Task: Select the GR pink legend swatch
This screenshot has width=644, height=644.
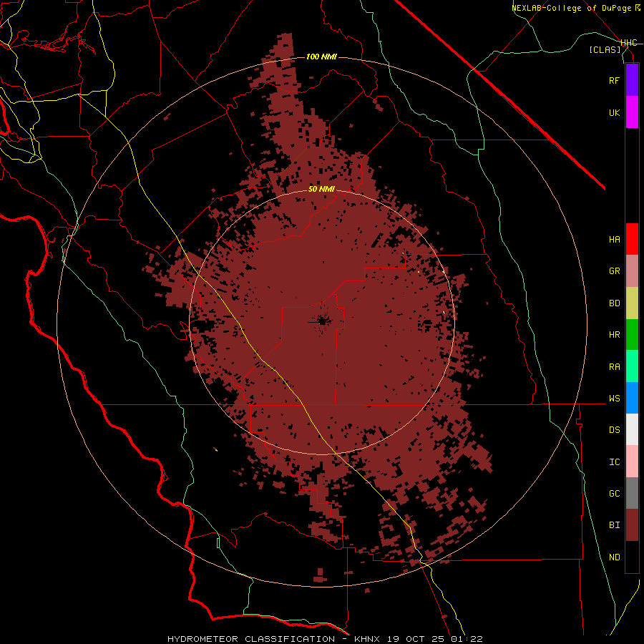Action: pos(632,271)
